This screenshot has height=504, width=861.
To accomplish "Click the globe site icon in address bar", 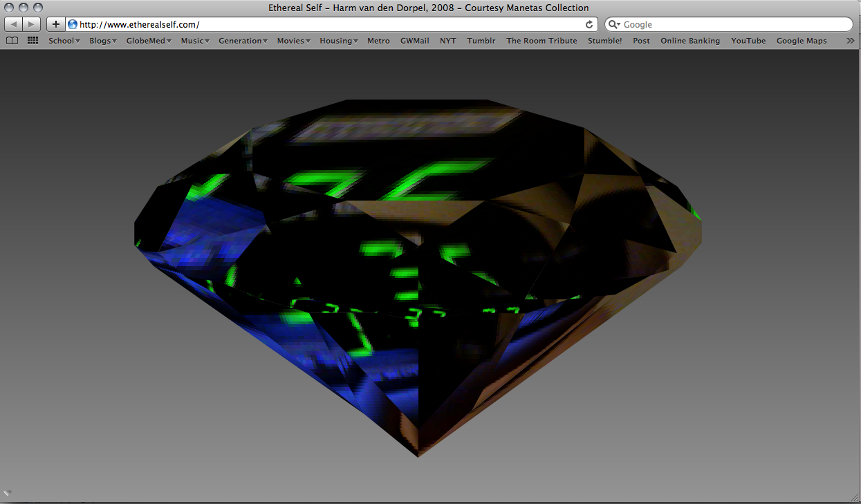I will pos(73,24).
